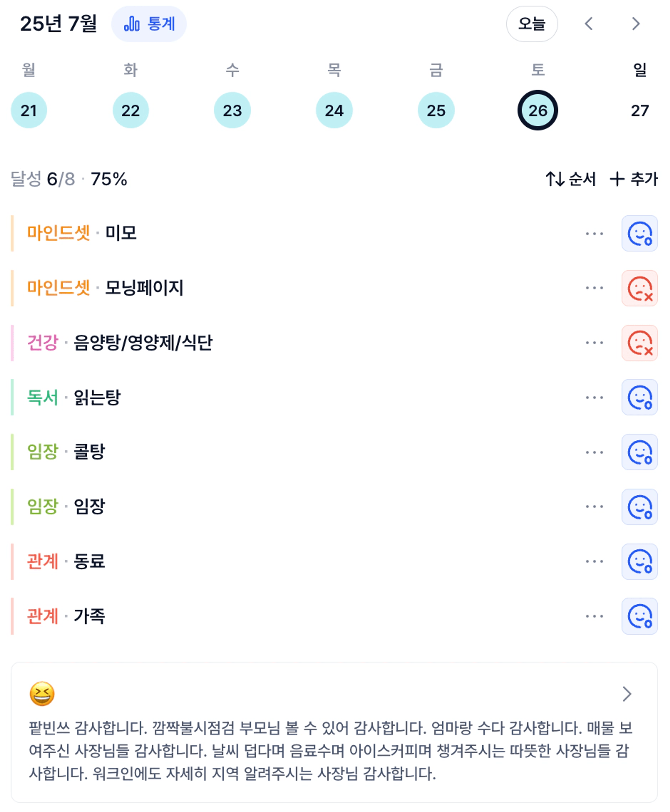Open more options for 가족
This screenshot has height=812, width=670.
594,616
